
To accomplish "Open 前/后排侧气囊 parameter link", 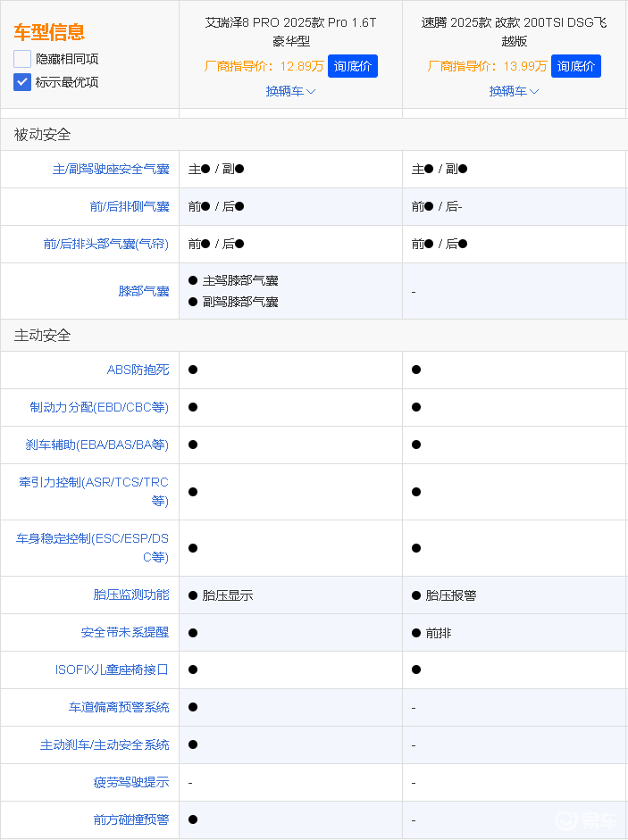I will coord(130,207).
